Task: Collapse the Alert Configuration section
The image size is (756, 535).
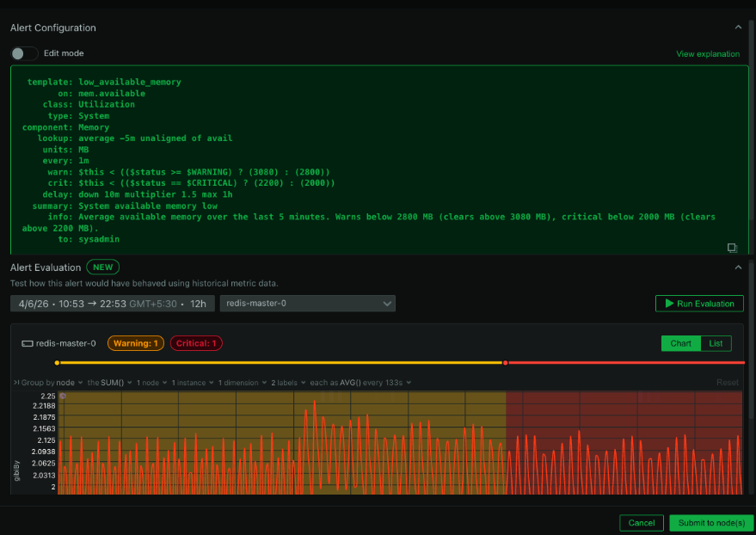Action: (738, 28)
